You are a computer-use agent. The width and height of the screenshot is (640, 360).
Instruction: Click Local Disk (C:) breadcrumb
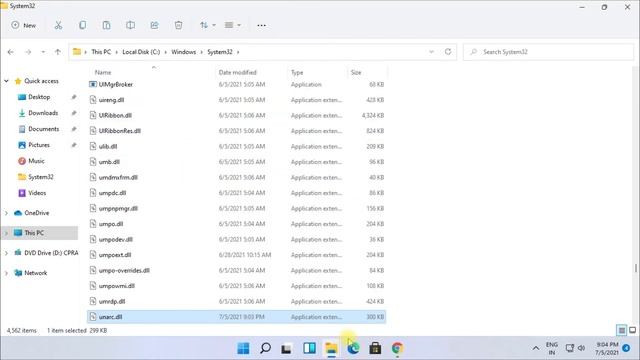(x=141, y=52)
